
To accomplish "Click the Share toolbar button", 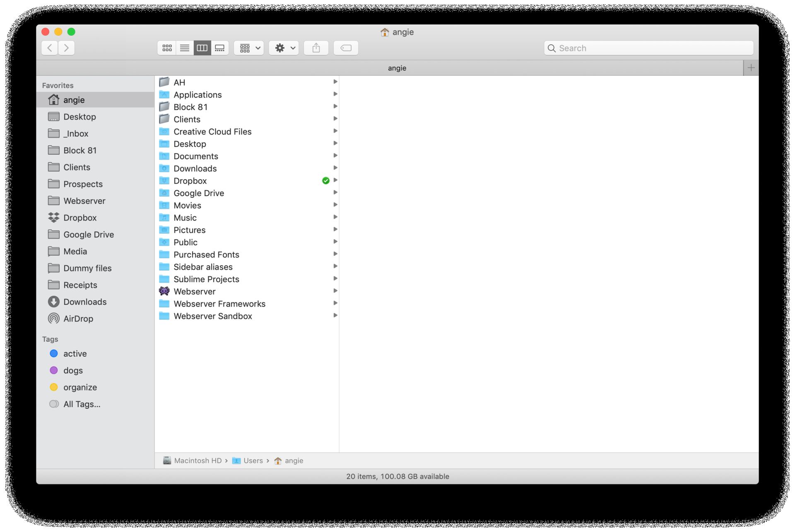I will click(x=316, y=48).
